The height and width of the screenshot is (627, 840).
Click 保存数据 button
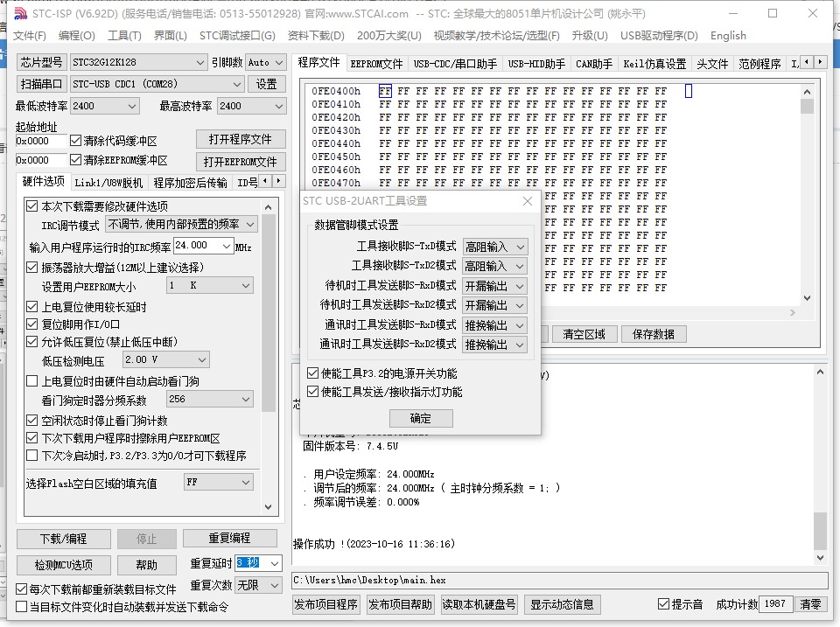(654, 334)
